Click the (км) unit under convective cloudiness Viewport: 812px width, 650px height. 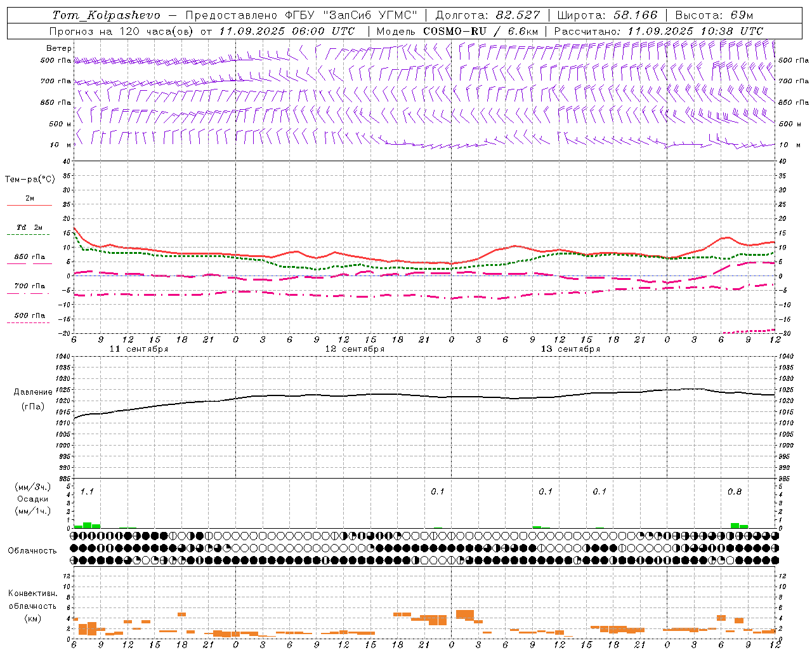click(32, 618)
